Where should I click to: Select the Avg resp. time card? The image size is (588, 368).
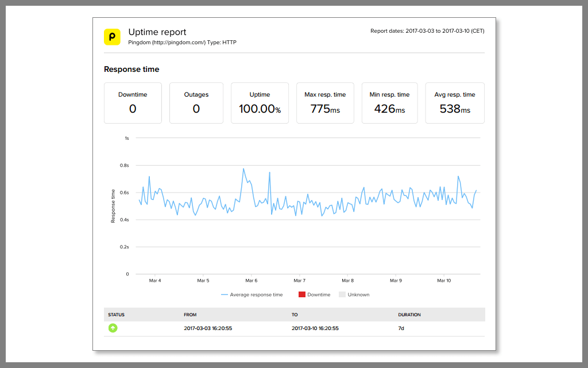coord(455,103)
